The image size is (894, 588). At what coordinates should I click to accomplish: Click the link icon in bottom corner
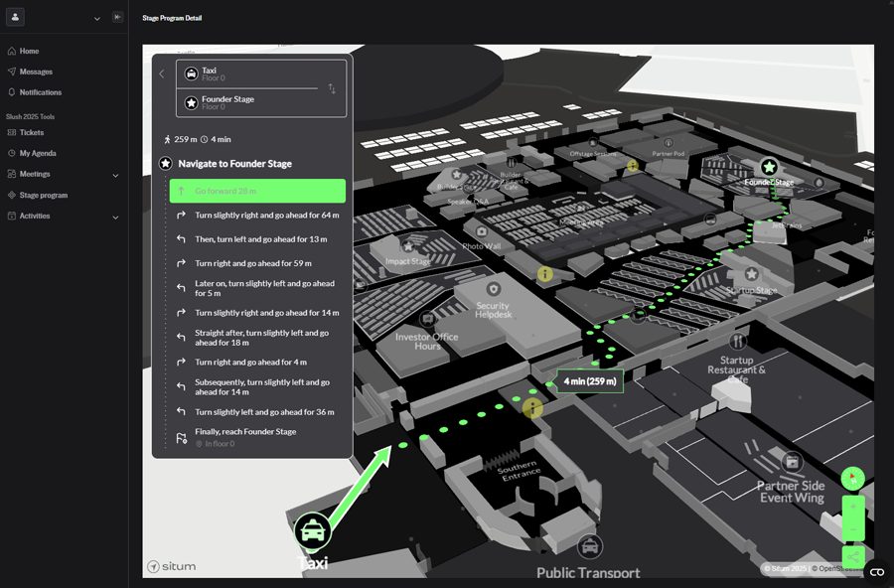coord(877,572)
